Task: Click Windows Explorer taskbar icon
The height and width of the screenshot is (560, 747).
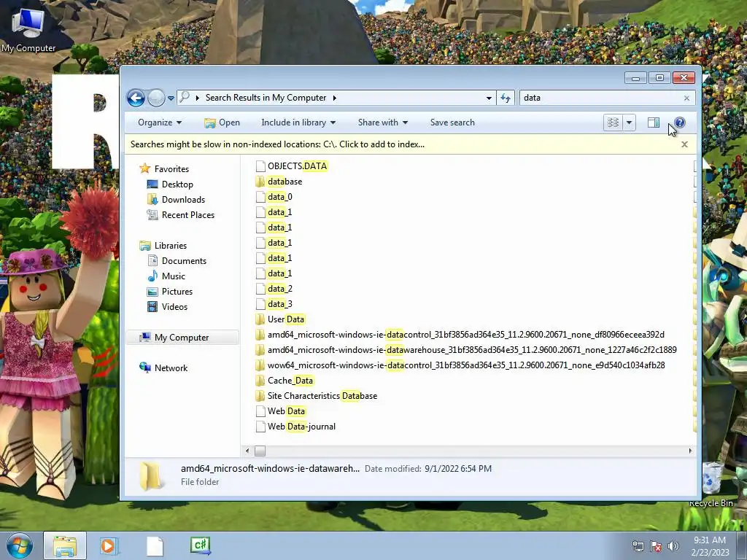Action: coord(65,545)
